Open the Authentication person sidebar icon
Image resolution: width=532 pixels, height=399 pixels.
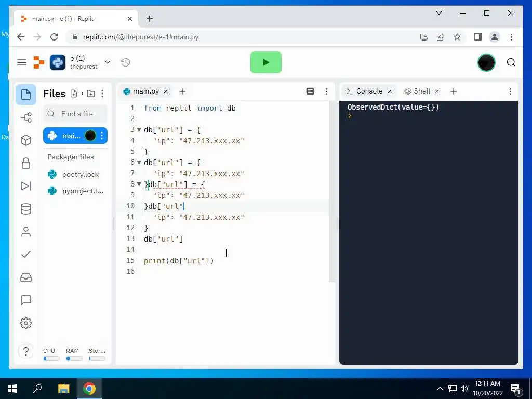(x=26, y=232)
